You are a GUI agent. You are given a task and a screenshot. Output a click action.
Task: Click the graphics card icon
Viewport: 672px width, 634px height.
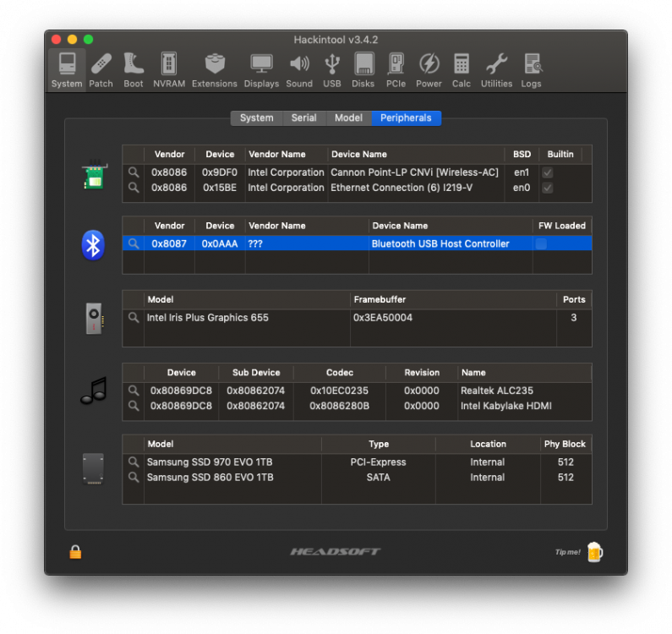pyautogui.click(x=95, y=319)
